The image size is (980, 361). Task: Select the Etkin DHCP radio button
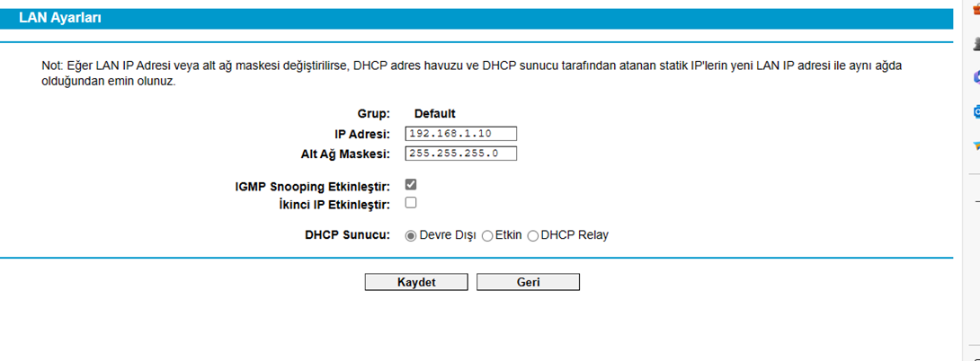tap(487, 236)
